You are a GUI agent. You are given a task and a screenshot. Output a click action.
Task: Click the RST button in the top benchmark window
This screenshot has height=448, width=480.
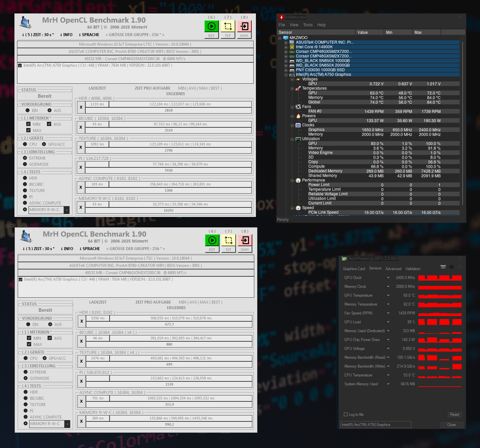211,36
